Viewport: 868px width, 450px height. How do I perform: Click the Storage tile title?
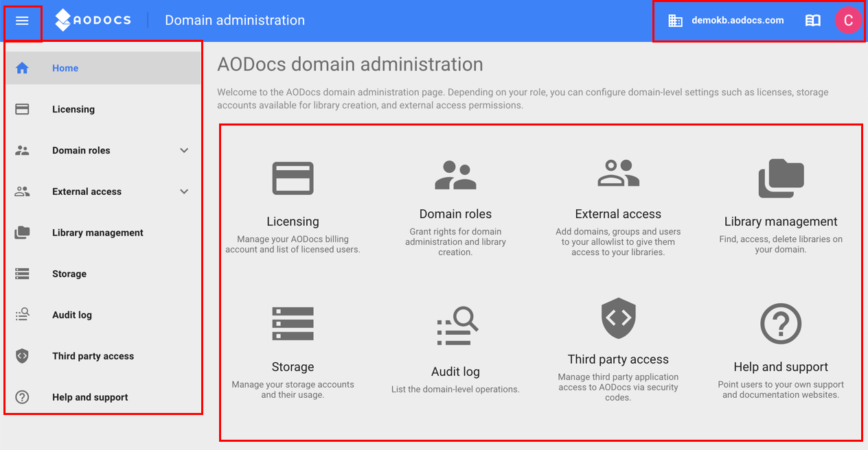click(293, 367)
